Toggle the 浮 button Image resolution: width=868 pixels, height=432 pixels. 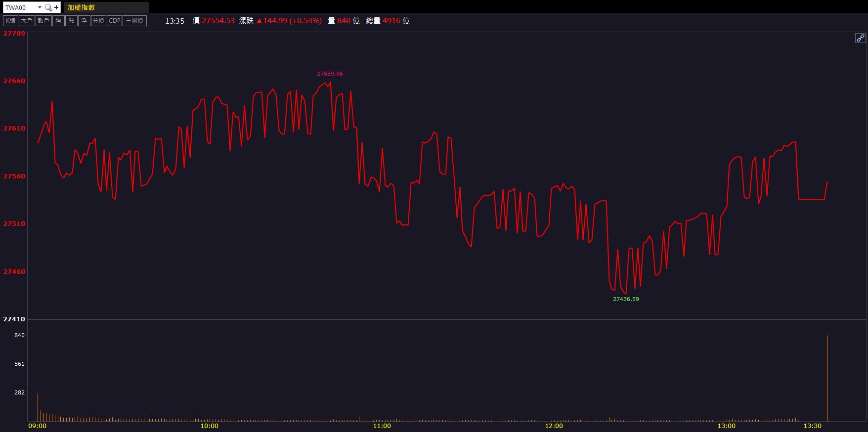(84, 21)
